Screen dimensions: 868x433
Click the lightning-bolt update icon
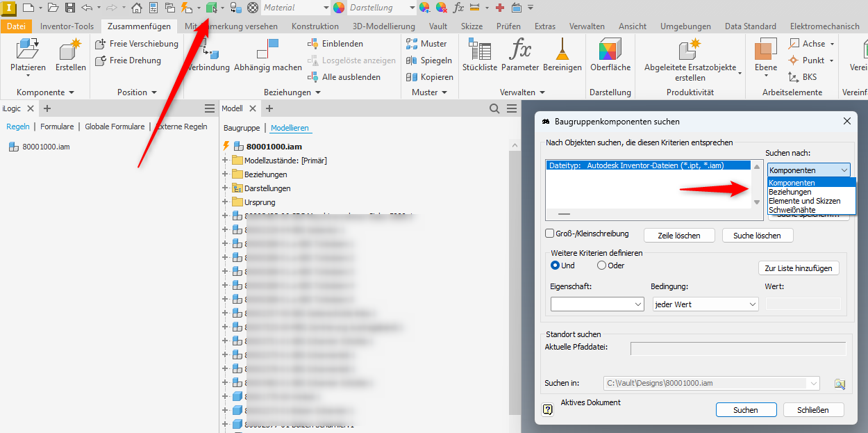[186, 8]
